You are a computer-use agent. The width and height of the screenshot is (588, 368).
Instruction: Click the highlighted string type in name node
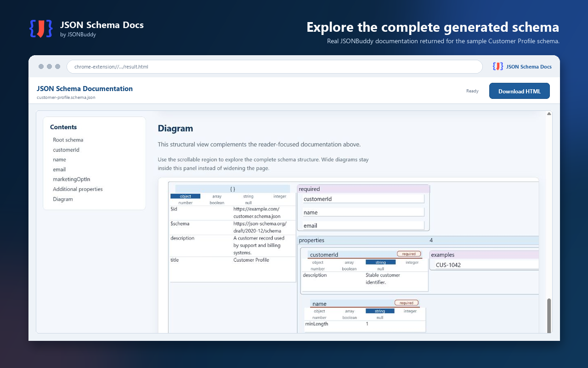coord(380,311)
